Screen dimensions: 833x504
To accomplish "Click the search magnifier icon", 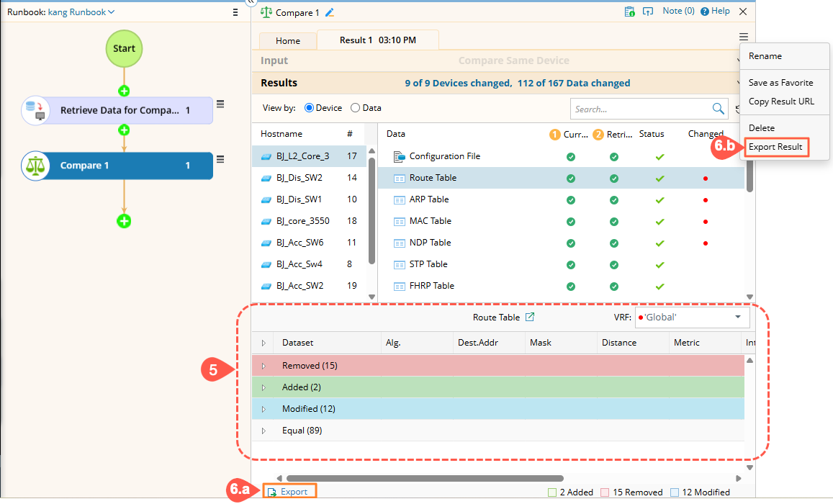I will (x=718, y=109).
